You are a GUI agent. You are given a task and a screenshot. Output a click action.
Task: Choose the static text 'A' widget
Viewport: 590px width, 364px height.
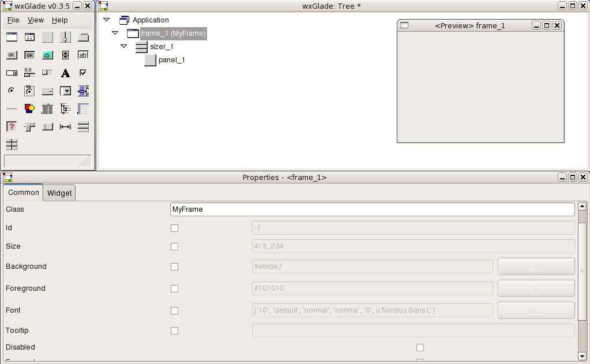[x=65, y=73]
